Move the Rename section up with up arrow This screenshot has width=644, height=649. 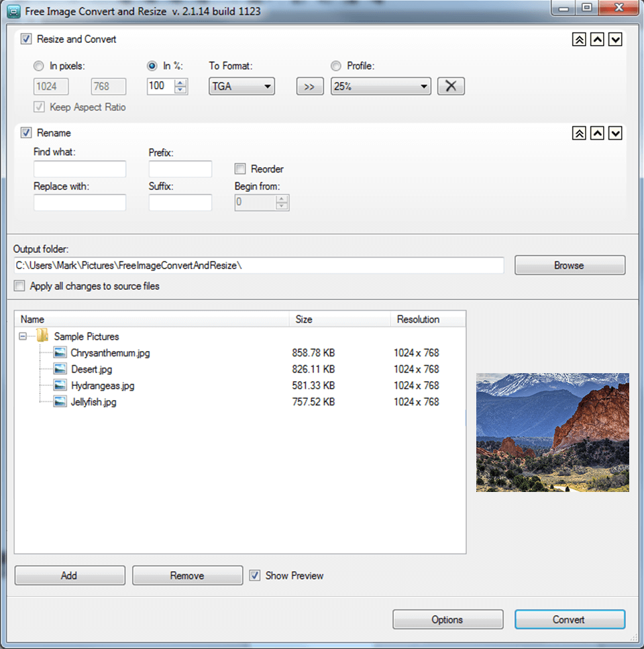coord(597,133)
